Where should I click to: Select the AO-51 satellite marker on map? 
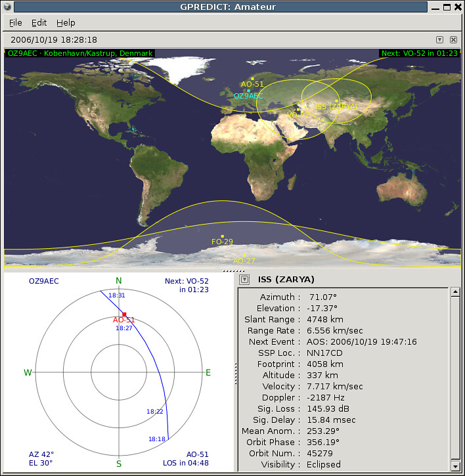252,79
